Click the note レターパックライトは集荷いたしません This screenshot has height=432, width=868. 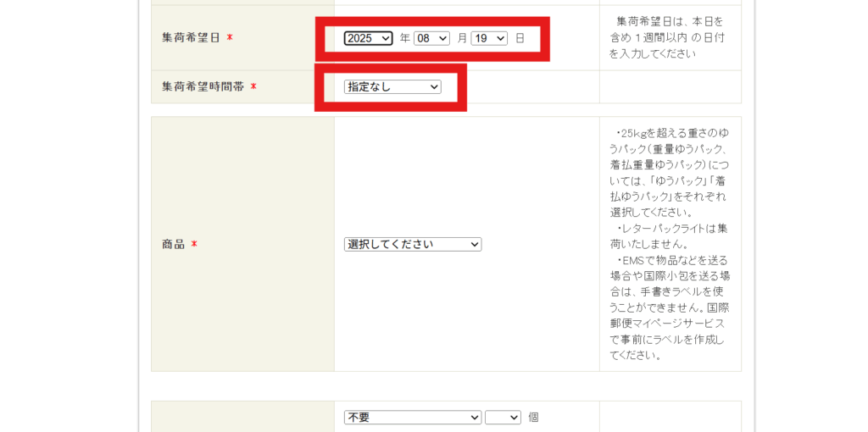[669, 235]
